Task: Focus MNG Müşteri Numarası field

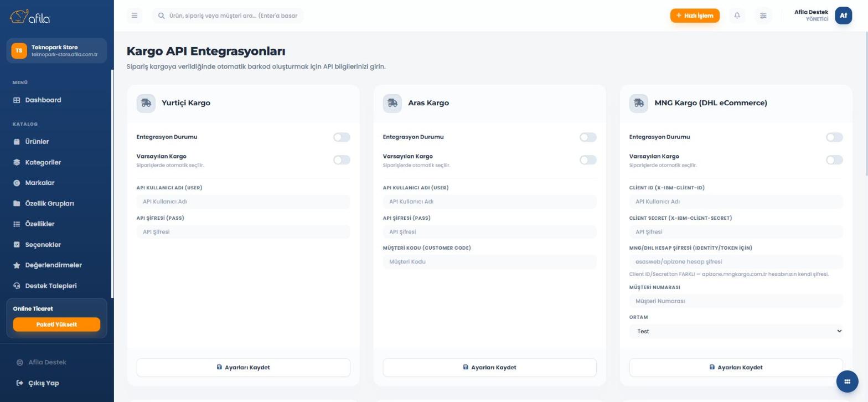Action: [x=736, y=301]
